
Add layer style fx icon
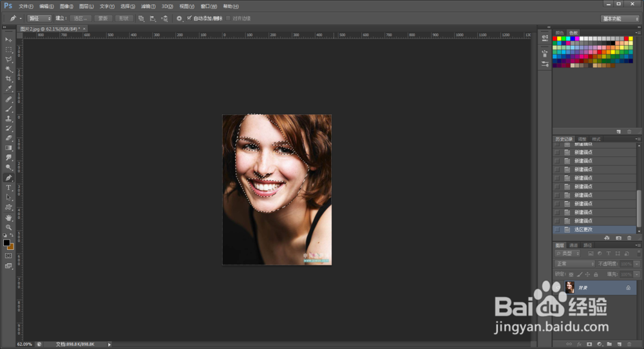pyautogui.click(x=579, y=344)
